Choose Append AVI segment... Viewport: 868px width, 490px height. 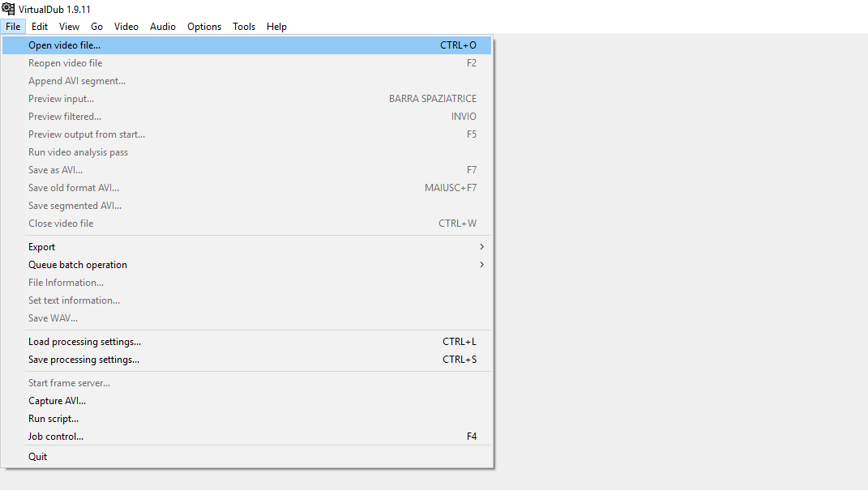pos(247,81)
